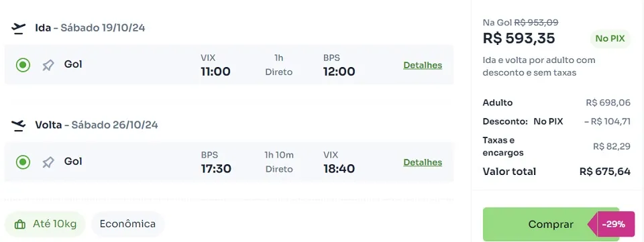
Task: Open Detalhes for the BPS to VIX flight
Action: click(423, 162)
